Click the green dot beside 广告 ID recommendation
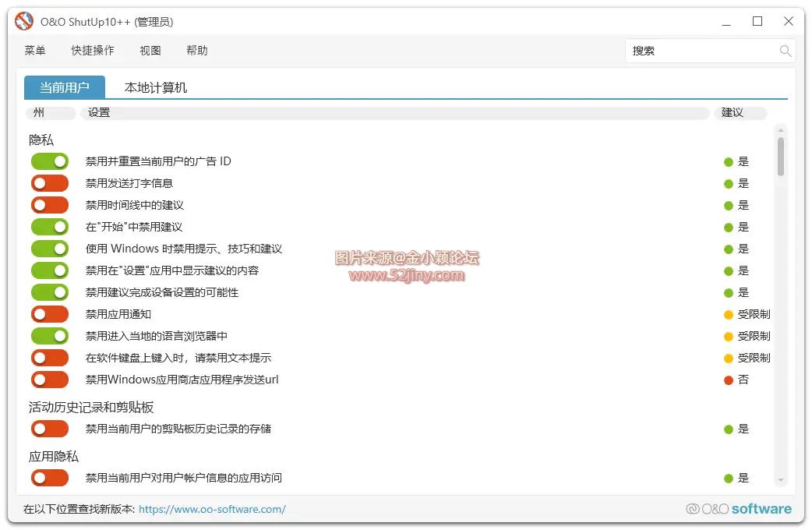This screenshot has height=530, width=812. coord(728,162)
